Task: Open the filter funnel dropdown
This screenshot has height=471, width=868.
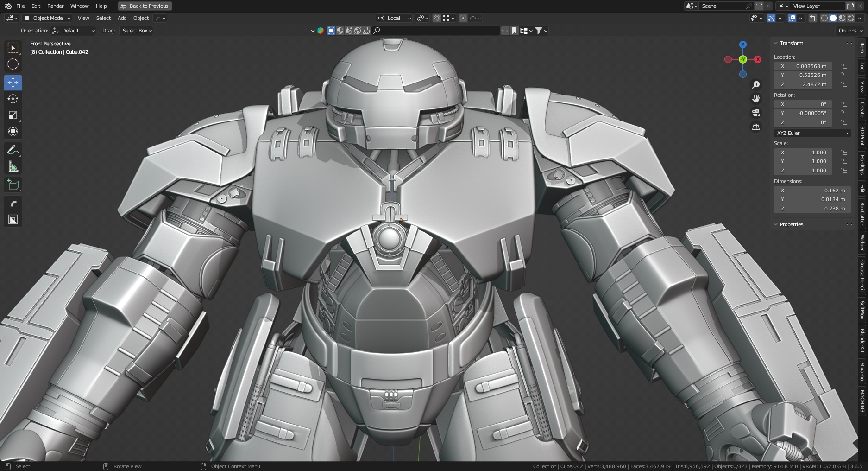Action: [541, 31]
